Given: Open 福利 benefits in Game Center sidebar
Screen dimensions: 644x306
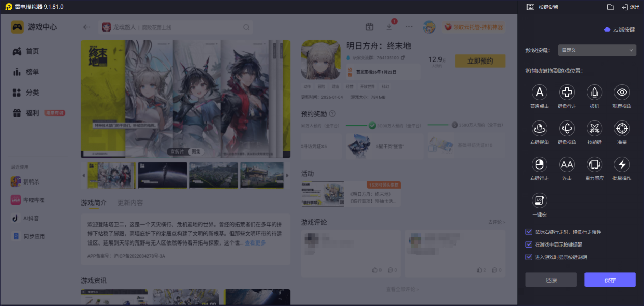Looking at the screenshot, I should point(26,113).
